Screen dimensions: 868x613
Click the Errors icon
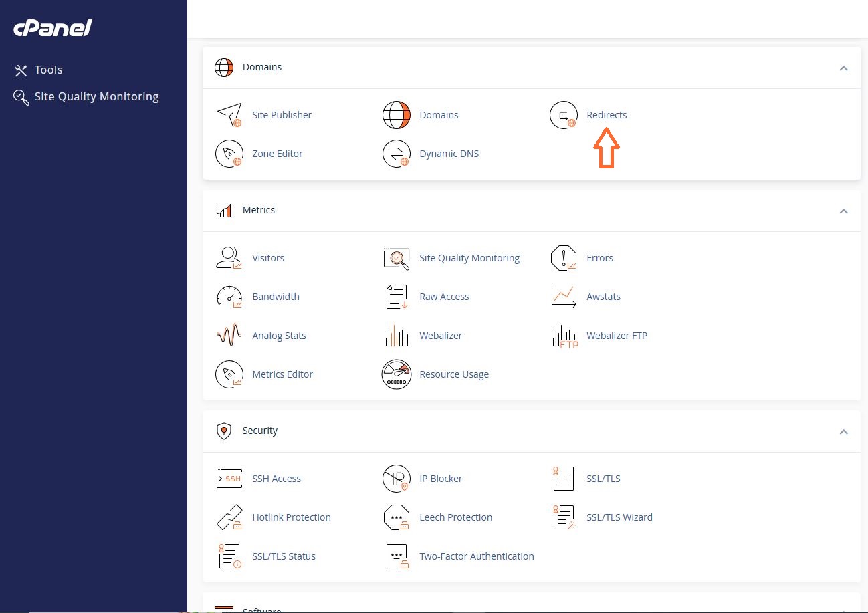click(563, 258)
